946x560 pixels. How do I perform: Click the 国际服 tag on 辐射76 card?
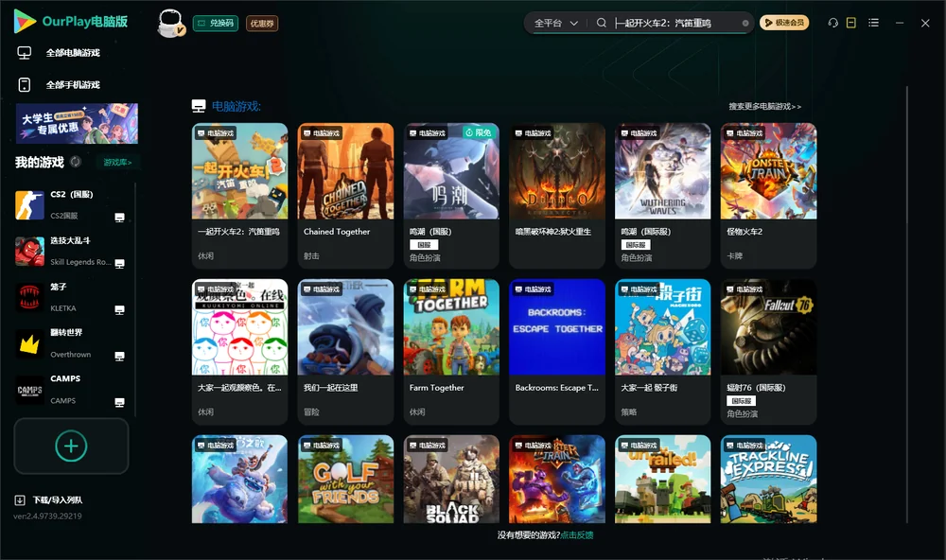pyautogui.click(x=742, y=401)
